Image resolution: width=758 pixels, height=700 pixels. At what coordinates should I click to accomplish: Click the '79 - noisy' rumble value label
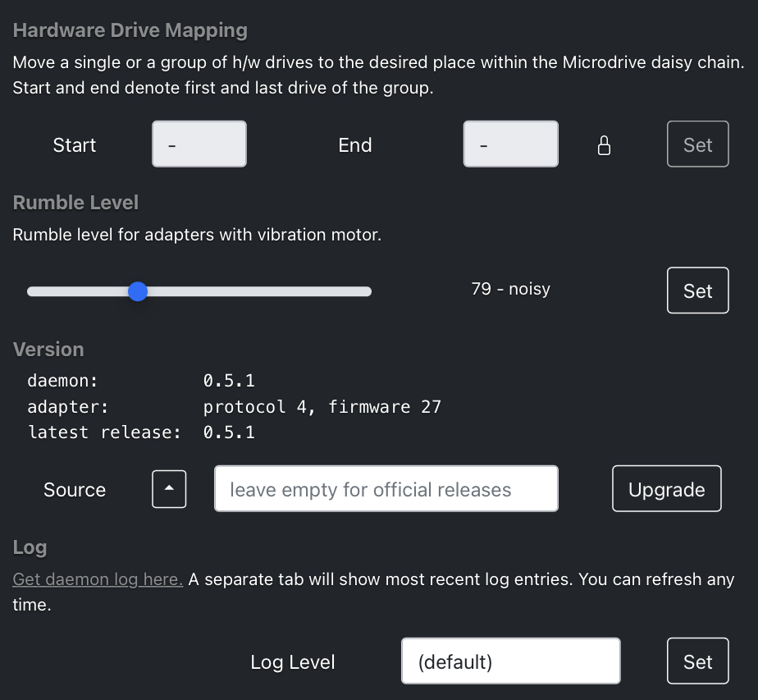510,289
